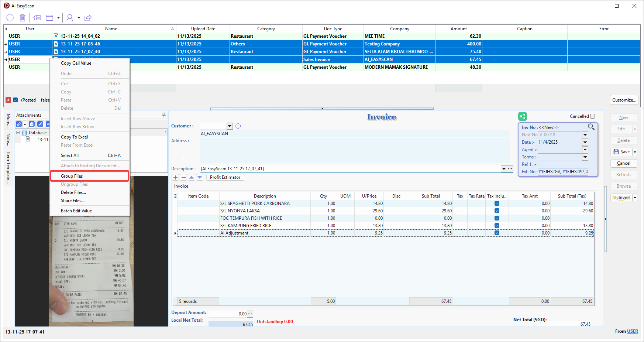
Task: Click the user profile icon in the toolbar
Action: (69, 18)
